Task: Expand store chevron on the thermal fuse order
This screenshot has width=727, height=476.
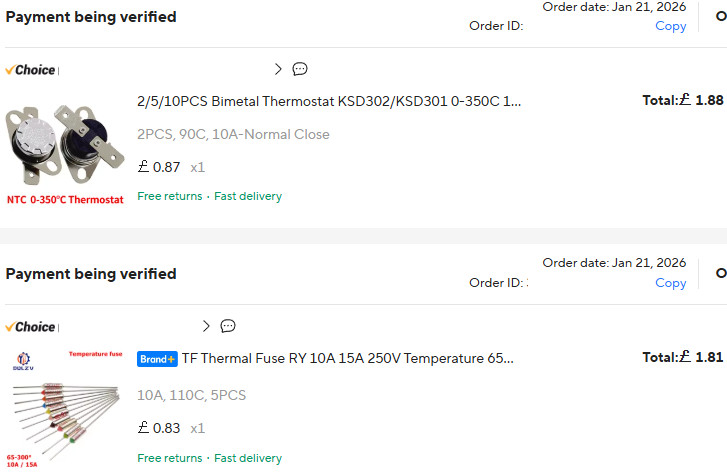Action: (x=206, y=326)
